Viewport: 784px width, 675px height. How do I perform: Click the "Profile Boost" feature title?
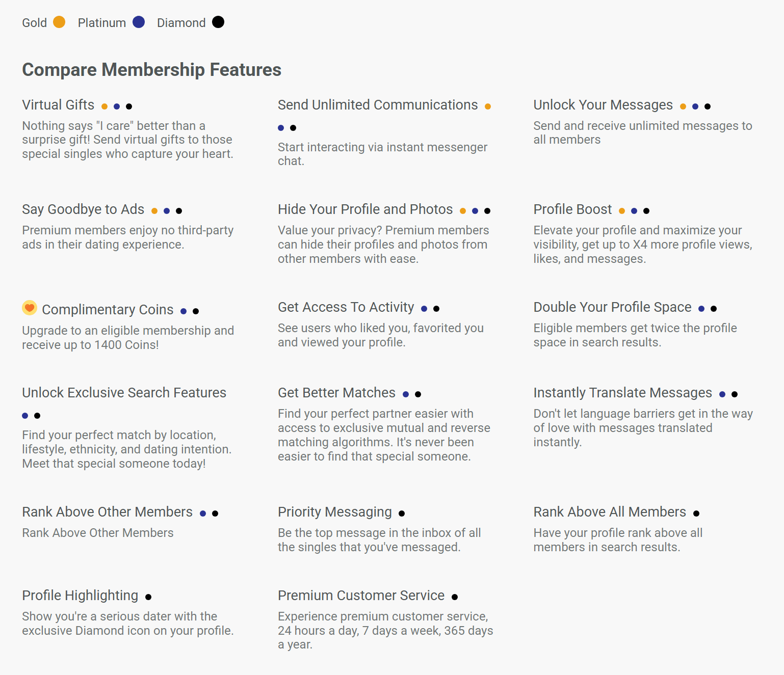tap(572, 209)
